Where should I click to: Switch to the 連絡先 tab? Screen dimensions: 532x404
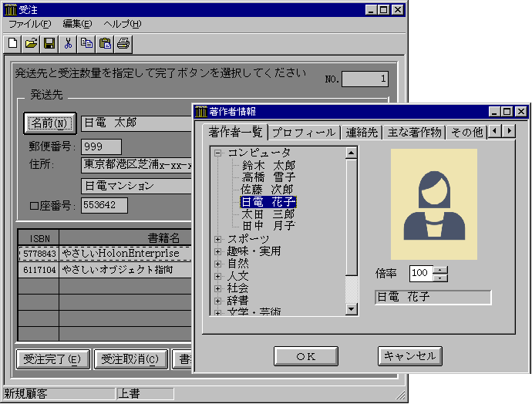(361, 133)
